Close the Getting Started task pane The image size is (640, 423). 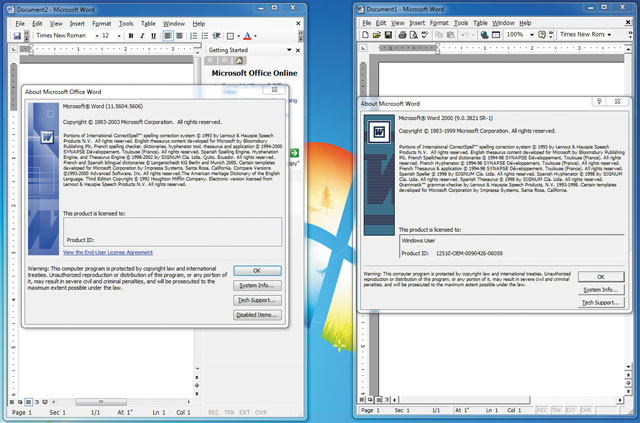pyautogui.click(x=298, y=50)
